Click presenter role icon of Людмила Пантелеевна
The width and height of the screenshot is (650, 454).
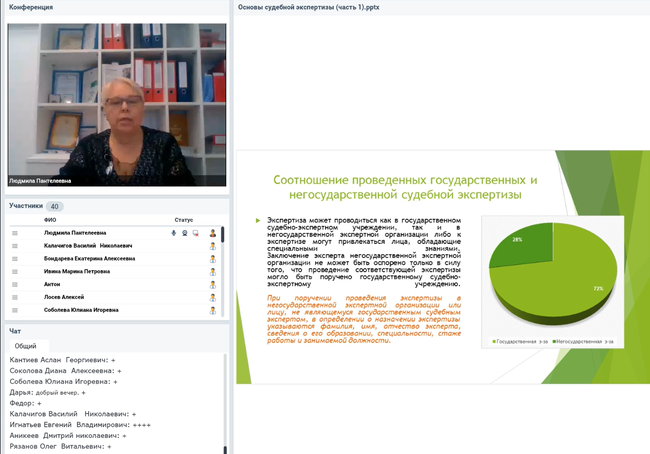[x=212, y=233]
